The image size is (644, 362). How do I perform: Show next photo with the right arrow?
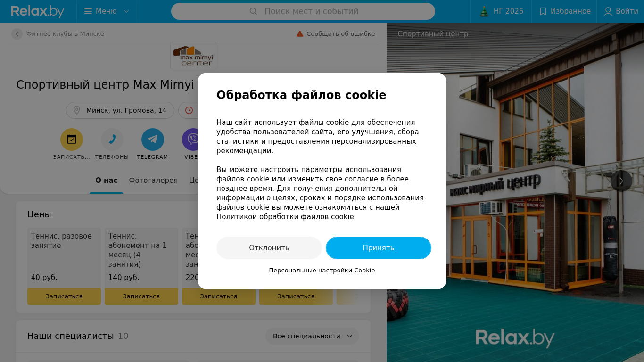click(621, 181)
